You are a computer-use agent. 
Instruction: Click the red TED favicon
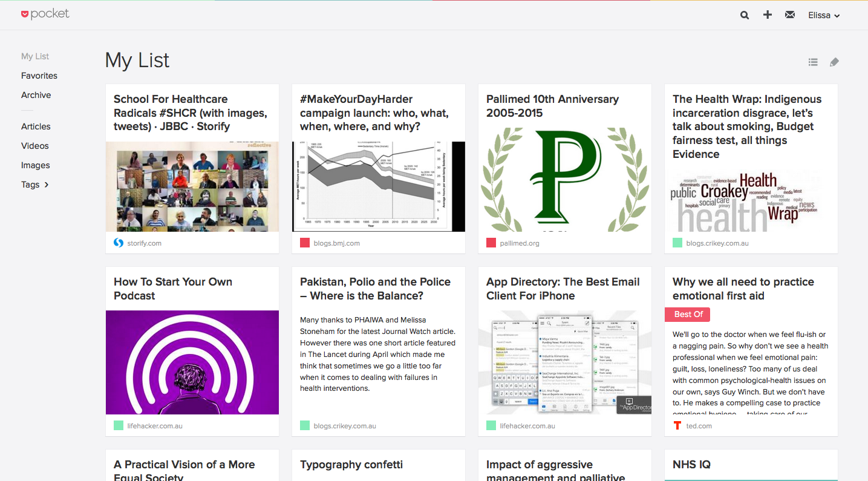[x=677, y=425]
